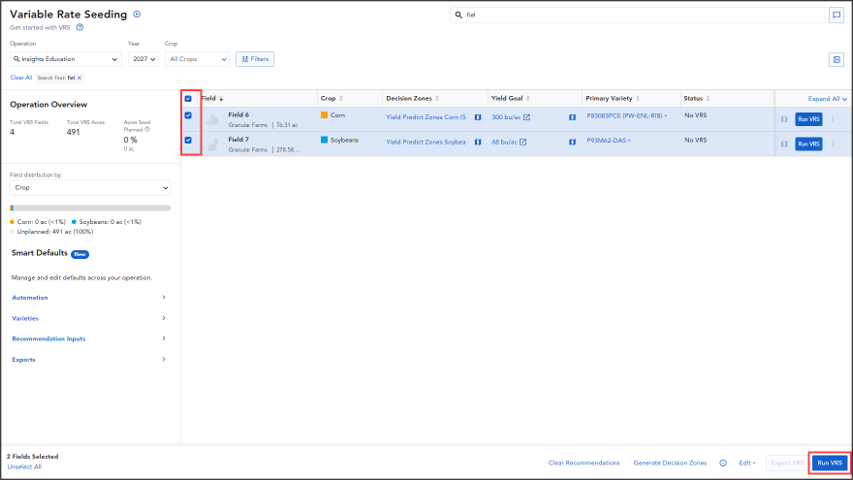Toggle the select-all checkbox in table header
The image size is (853, 480).
click(x=188, y=99)
